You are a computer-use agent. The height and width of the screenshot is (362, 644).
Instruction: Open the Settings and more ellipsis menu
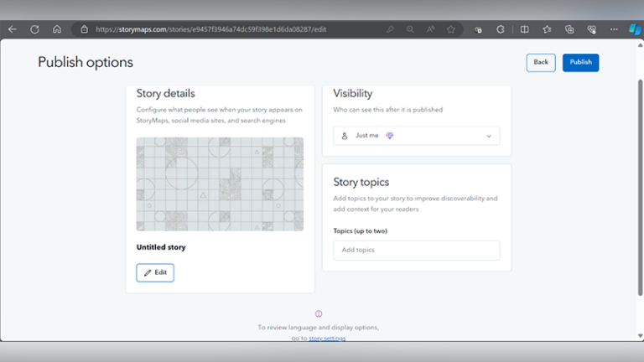tap(614, 29)
